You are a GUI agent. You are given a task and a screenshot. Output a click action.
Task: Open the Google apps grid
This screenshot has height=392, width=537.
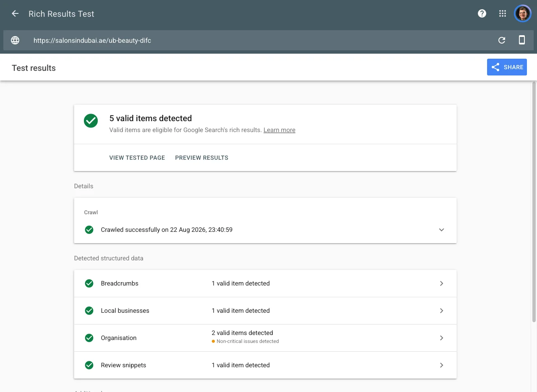503,13
